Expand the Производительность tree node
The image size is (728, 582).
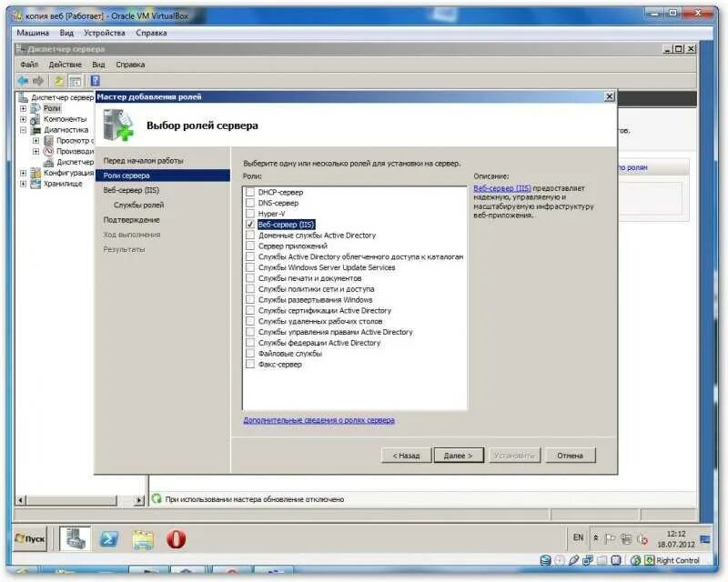(35, 151)
